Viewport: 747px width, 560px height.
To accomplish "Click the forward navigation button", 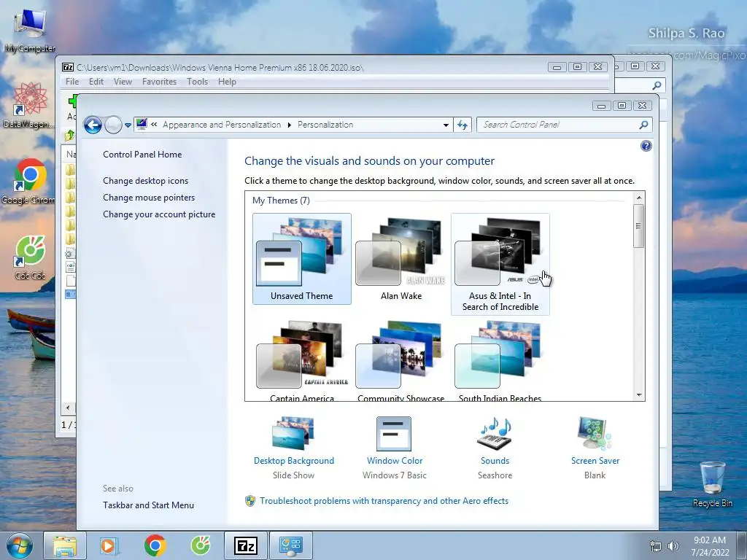I will [113, 125].
